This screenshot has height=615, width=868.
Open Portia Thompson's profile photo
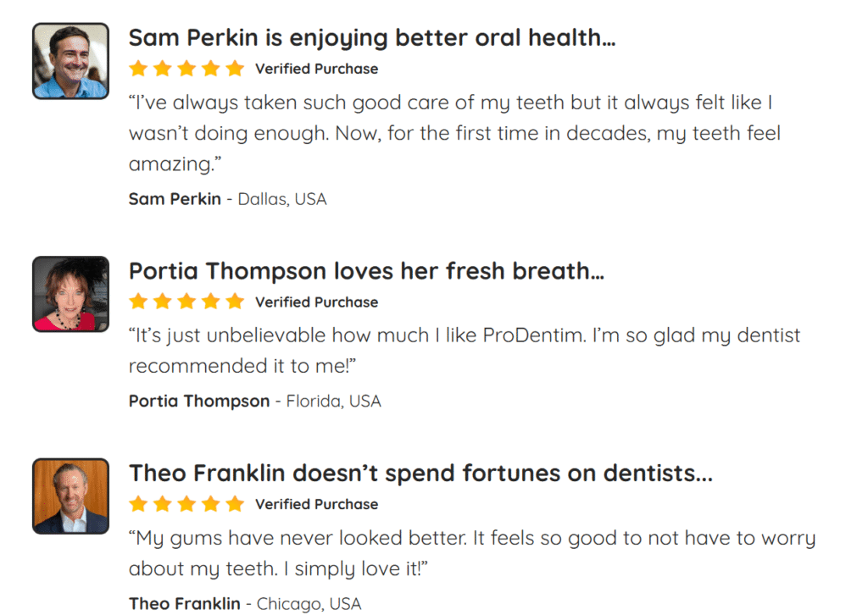pyautogui.click(x=70, y=294)
